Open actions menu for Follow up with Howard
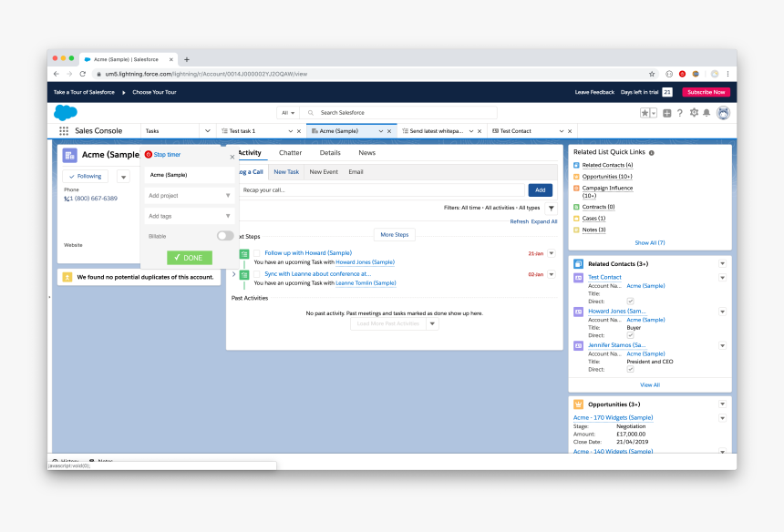The height and width of the screenshot is (532, 784). tap(551, 253)
